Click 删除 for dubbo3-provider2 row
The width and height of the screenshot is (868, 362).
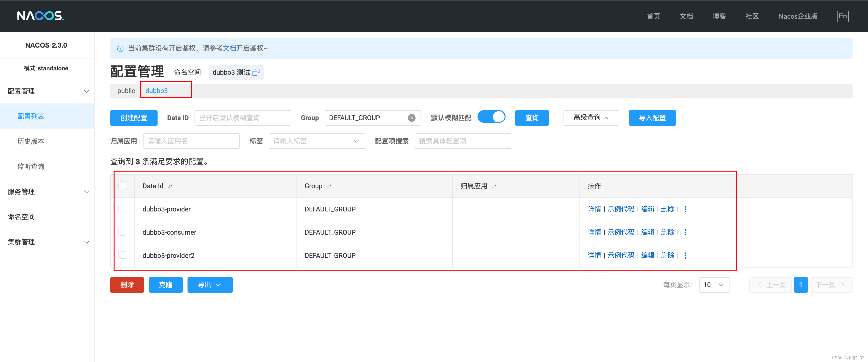click(x=667, y=255)
